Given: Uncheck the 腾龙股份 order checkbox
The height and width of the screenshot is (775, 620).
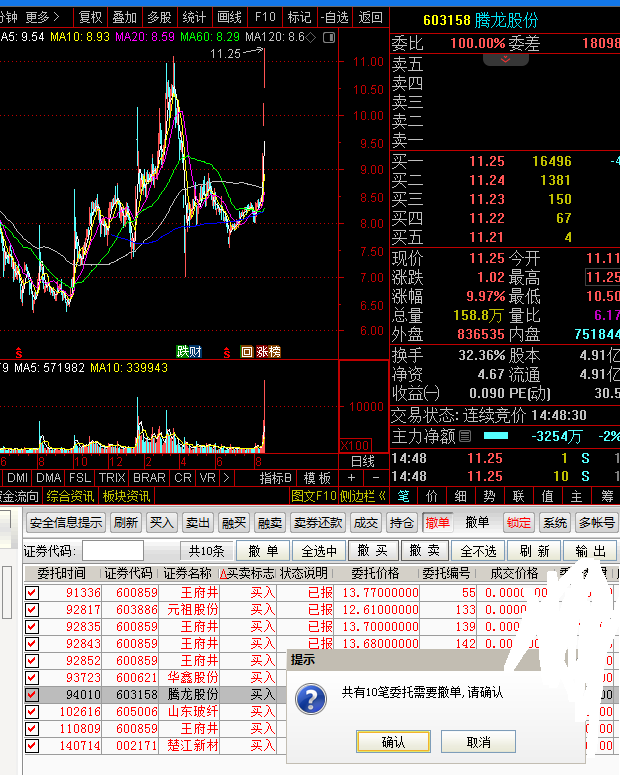Looking at the screenshot, I should [x=32, y=694].
